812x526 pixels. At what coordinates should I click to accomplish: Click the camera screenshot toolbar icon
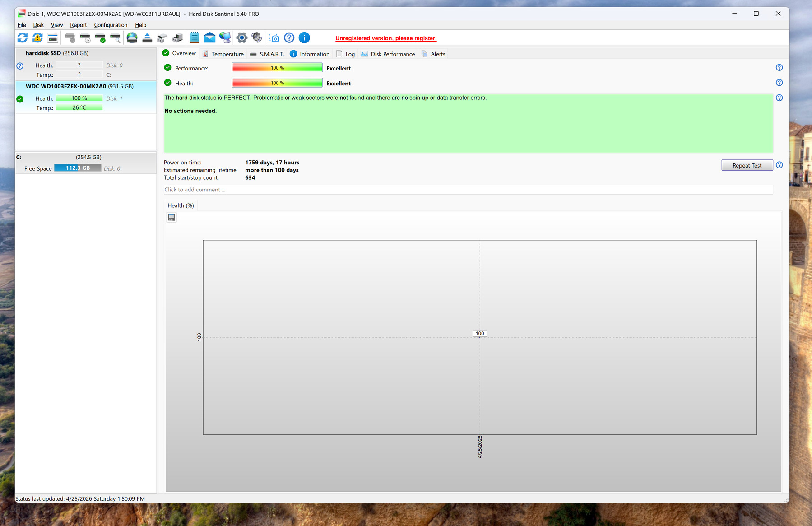tap(274, 38)
